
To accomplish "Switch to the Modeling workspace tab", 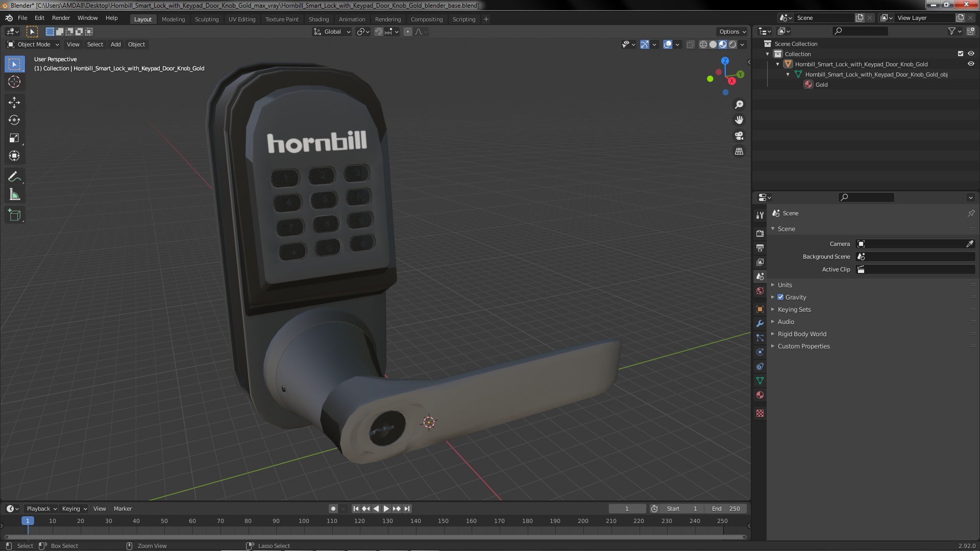I will pos(173,19).
